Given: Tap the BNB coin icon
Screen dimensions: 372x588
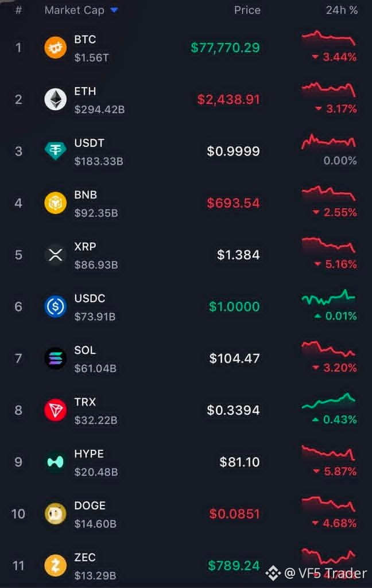Looking at the screenshot, I should tap(55, 203).
